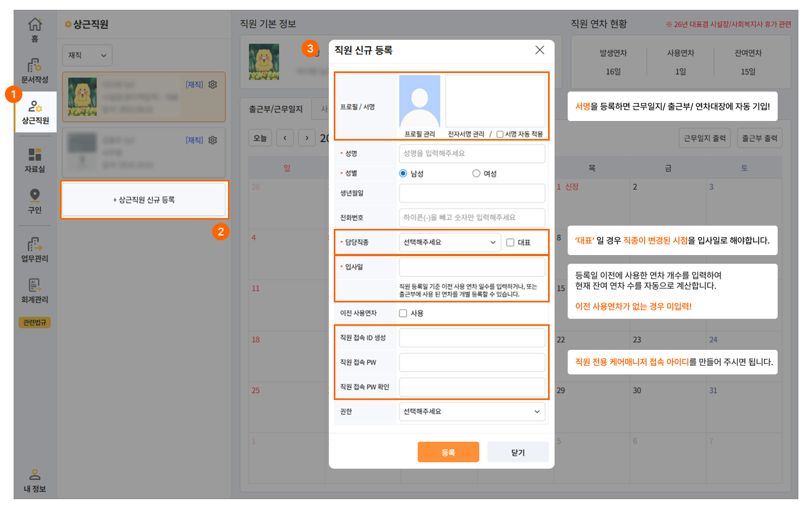Switch to 출근부/근무일지 tab

275,109
